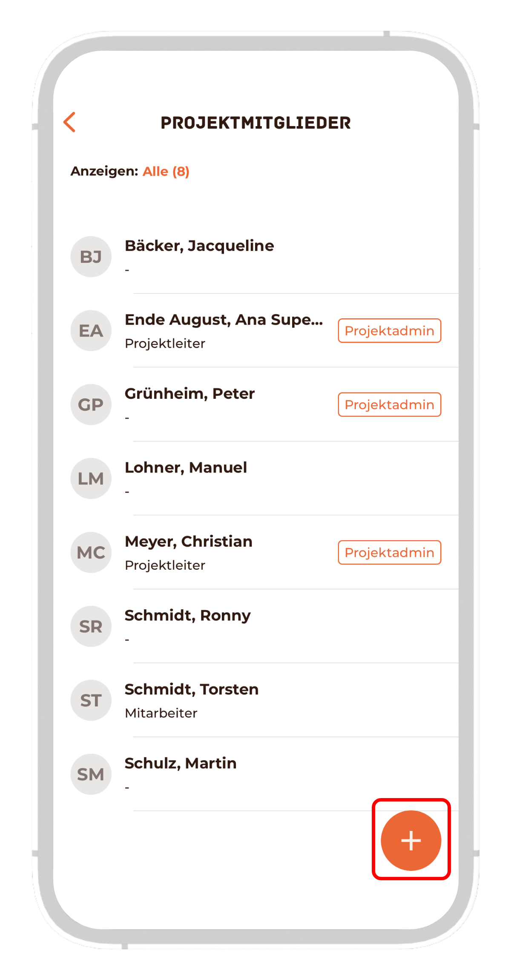
Task: Select the SR avatar circle
Action: pos(91,626)
